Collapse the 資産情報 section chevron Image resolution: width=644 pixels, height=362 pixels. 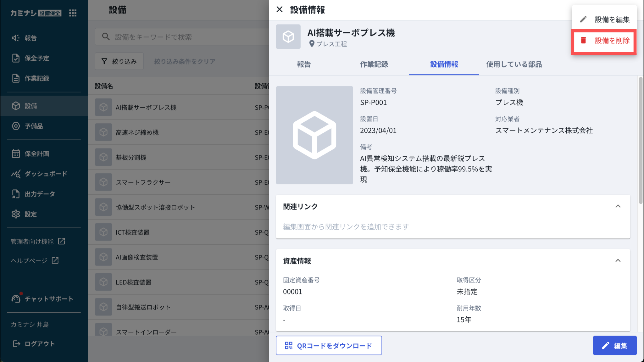pos(618,261)
